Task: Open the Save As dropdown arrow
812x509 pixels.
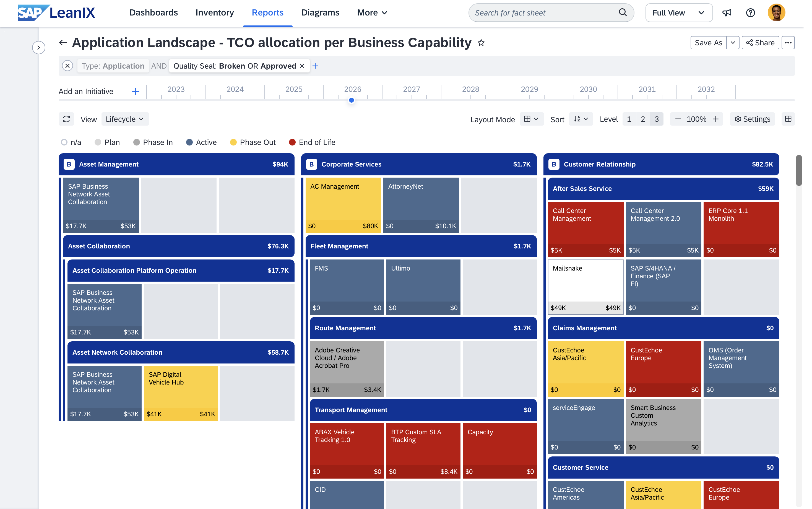Action: tap(733, 43)
